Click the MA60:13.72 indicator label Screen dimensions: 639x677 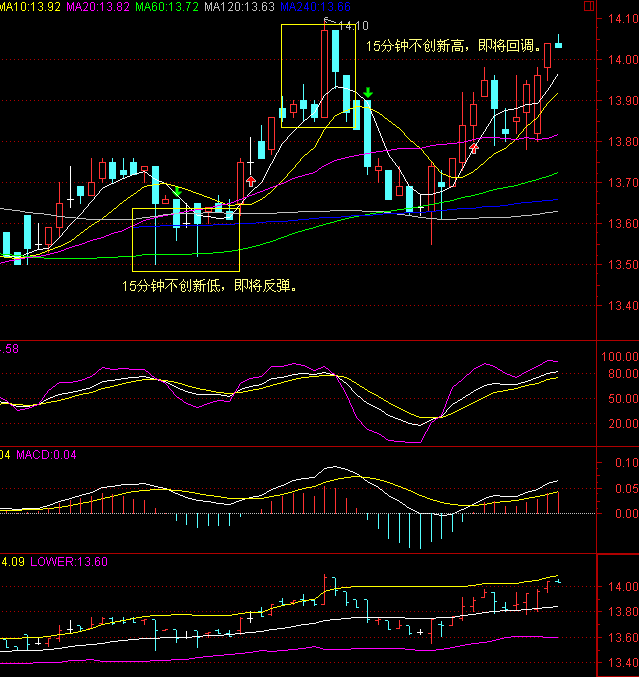pyautogui.click(x=167, y=7)
